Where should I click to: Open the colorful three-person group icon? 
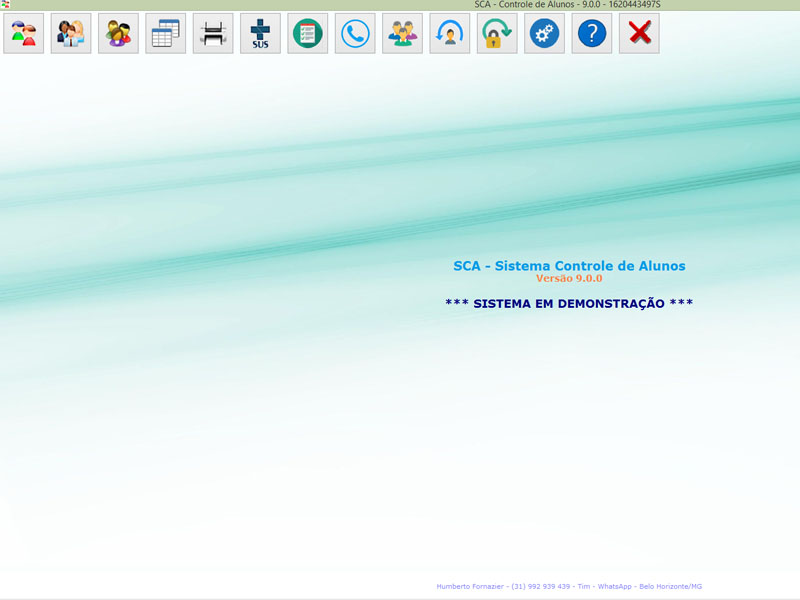point(118,34)
